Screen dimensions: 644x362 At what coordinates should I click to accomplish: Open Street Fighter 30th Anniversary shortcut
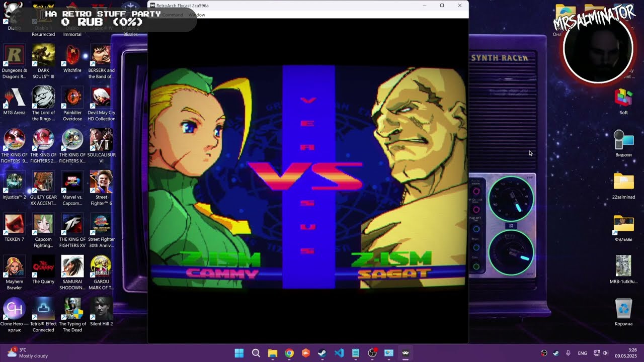(101, 231)
